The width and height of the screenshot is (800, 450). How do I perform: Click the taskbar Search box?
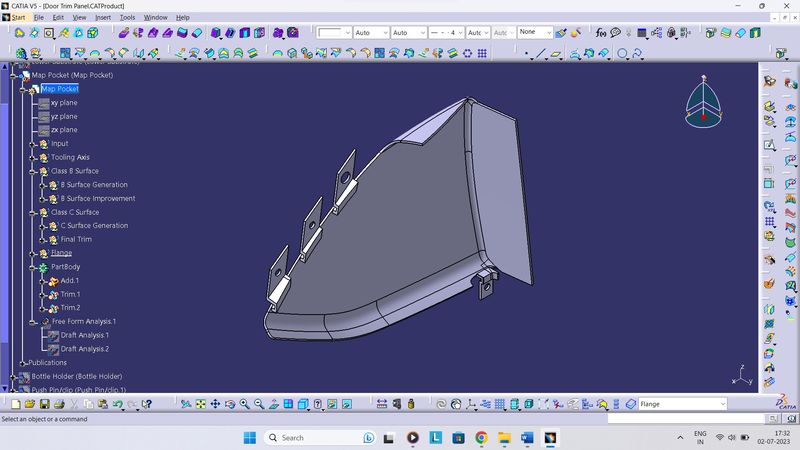click(320, 438)
